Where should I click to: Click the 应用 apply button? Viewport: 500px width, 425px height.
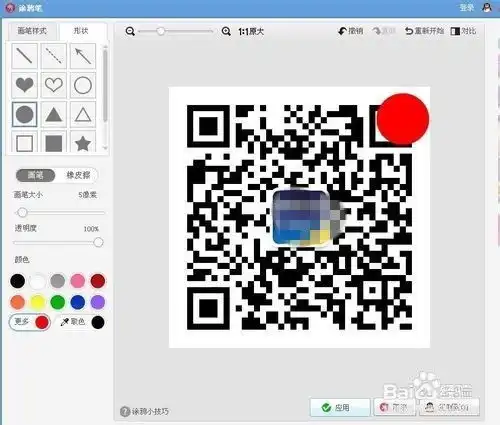coord(340,407)
